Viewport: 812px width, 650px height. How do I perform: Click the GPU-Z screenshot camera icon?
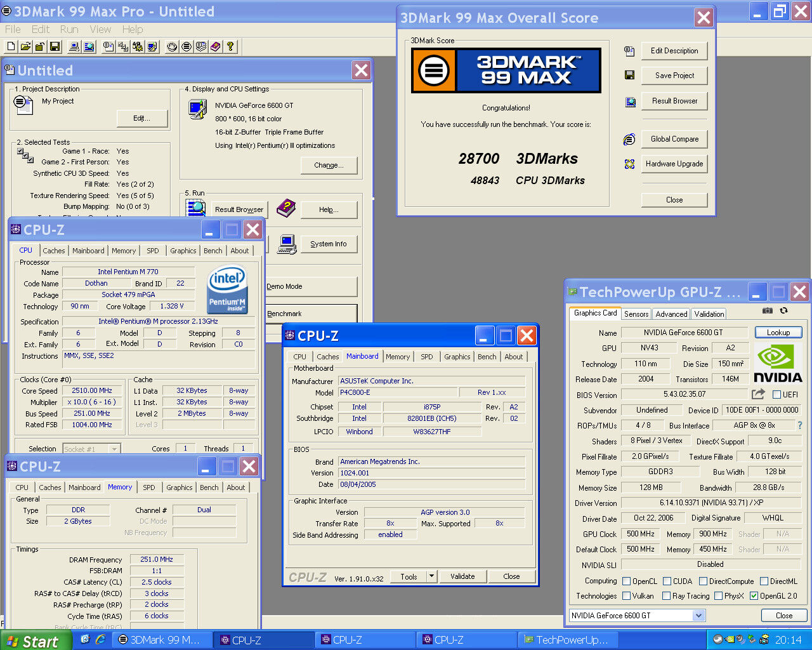(768, 310)
